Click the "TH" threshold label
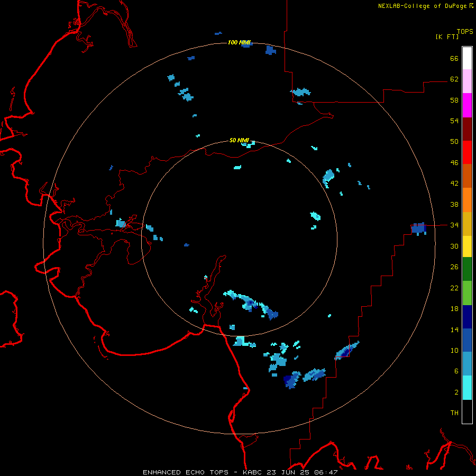This screenshot has height=476, width=476. tap(454, 413)
